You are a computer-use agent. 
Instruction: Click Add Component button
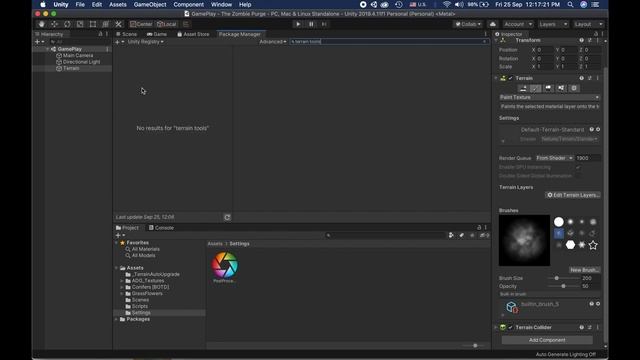(x=547, y=340)
